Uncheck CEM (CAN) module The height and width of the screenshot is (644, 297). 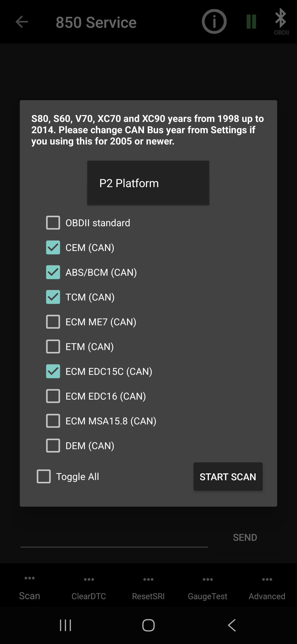click(x=53, y=247)
